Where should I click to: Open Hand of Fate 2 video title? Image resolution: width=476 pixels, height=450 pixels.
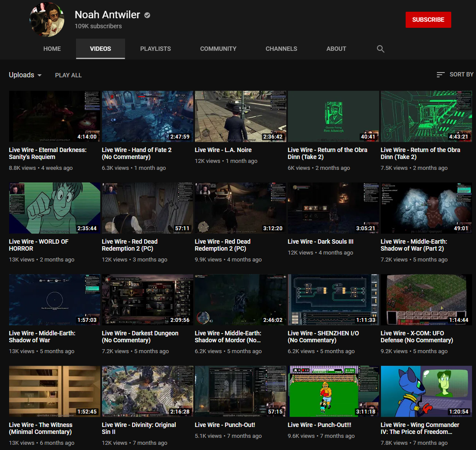point(137,153)
